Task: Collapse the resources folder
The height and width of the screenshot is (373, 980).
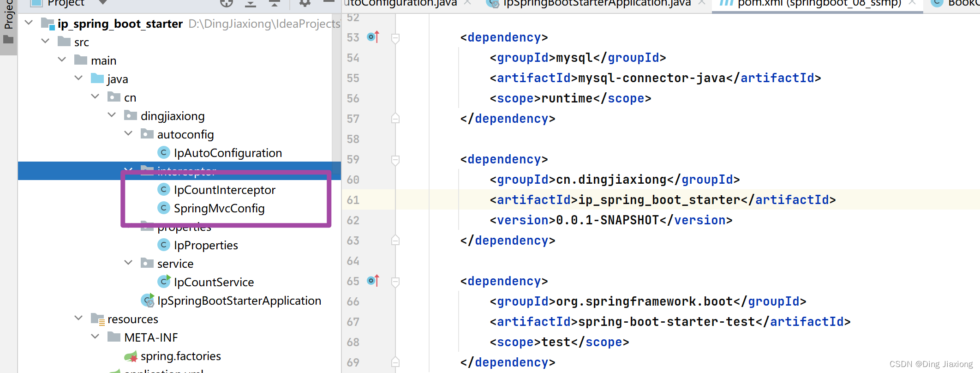Action: 78,318
